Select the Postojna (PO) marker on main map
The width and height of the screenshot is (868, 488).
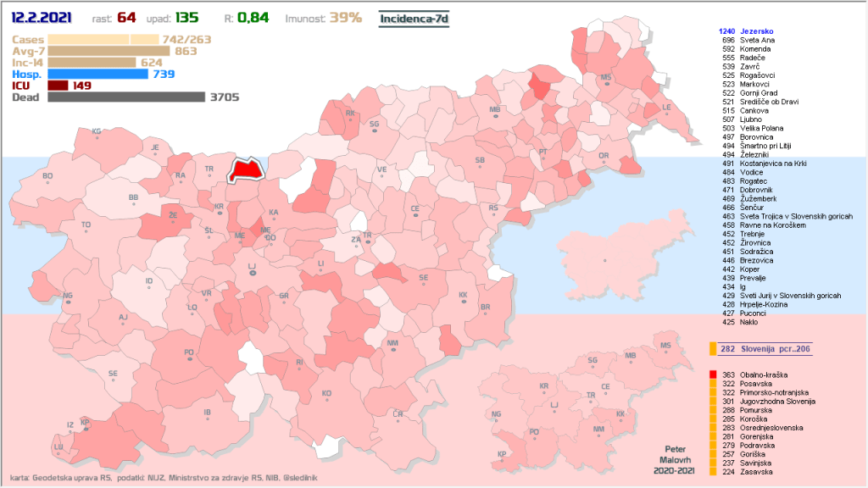click(x=189, y=356)
